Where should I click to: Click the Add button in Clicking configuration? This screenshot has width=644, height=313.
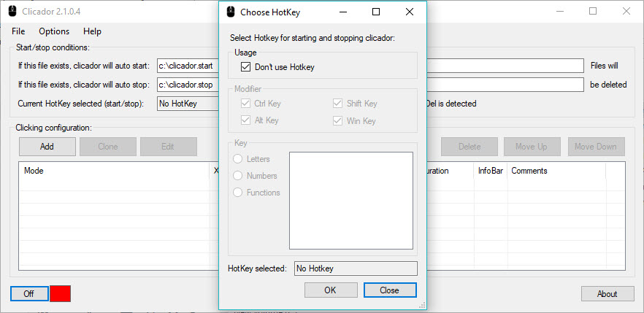47,147
